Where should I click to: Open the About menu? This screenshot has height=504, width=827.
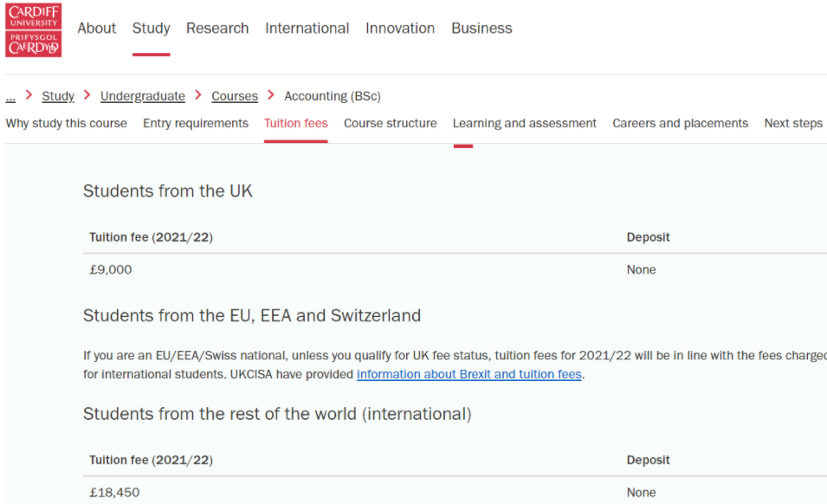click(x=96, y=29)
